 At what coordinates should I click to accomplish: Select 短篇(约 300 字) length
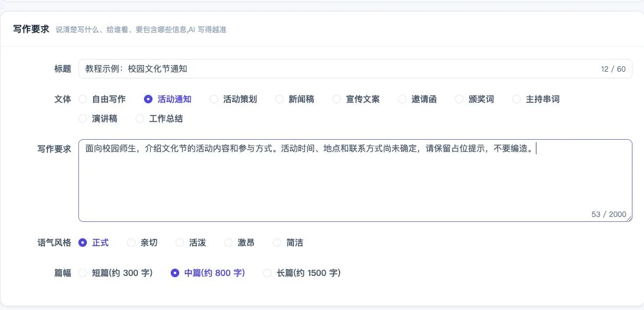[x=116, y=273]
